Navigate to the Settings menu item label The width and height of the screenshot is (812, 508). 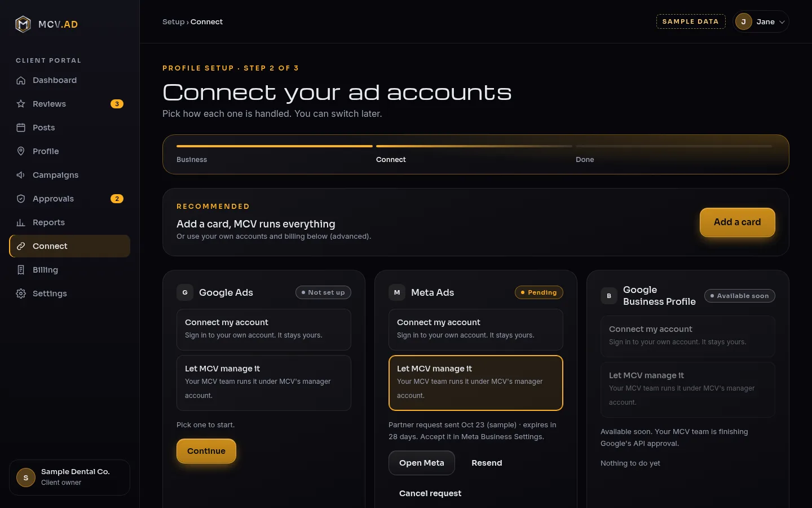(x=50, y=294)
